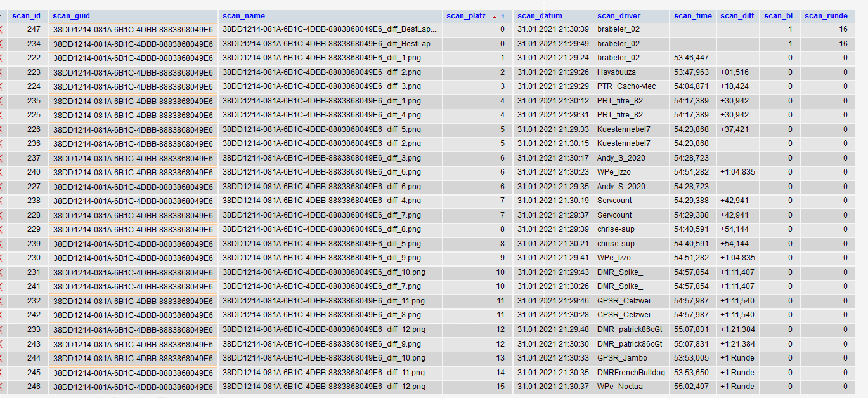Click the delete icon for row 246

1,387
